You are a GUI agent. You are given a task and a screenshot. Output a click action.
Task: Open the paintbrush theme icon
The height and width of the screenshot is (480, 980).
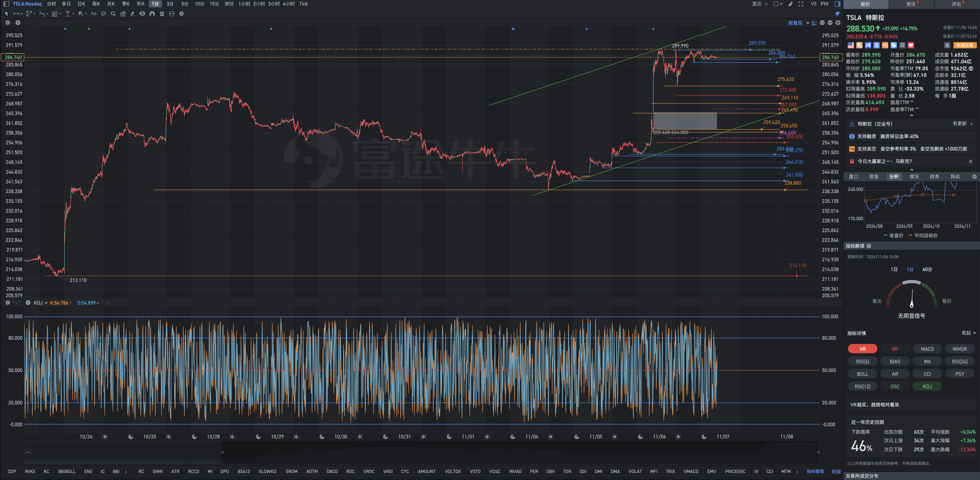click(791, 4)
